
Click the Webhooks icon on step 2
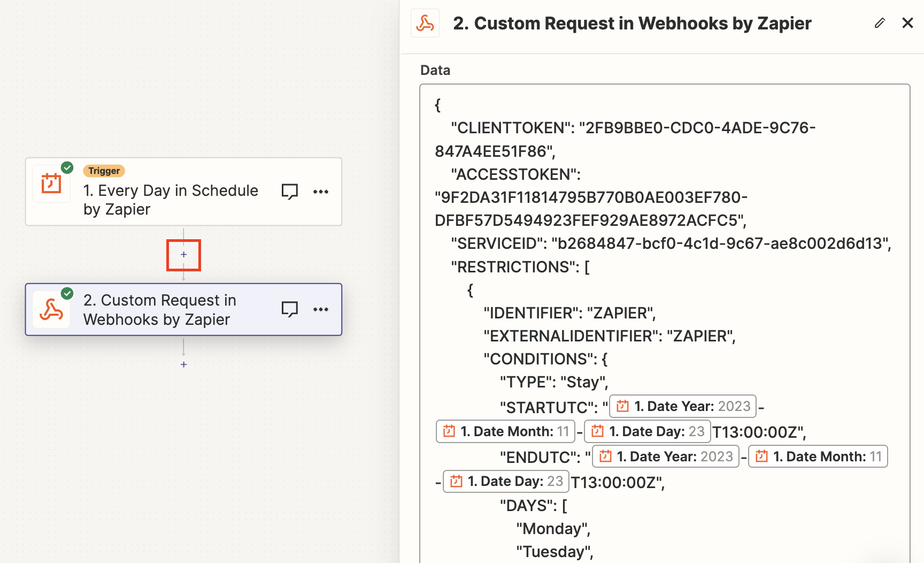pyautogui.click(x=51, y=309)
